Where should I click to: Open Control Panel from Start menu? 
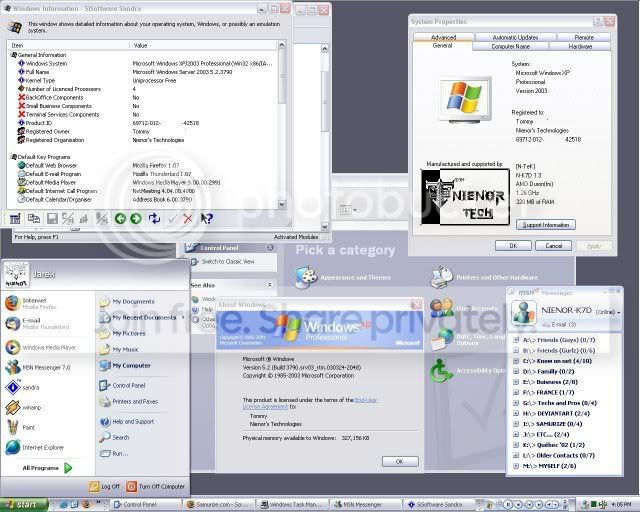tap(122, 385)
